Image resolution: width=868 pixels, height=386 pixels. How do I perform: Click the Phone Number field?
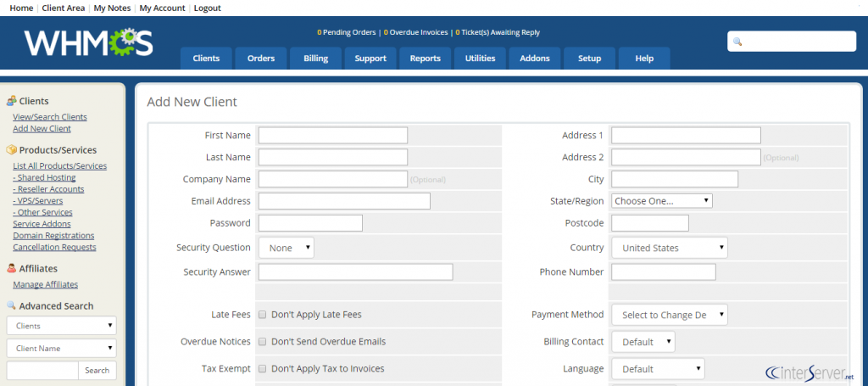click(x=664, y=272)
